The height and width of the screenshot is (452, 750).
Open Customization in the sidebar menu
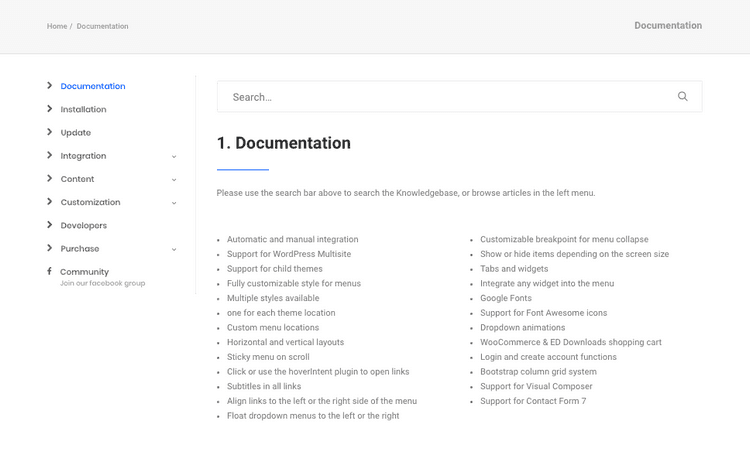click(x=90, y=202)
